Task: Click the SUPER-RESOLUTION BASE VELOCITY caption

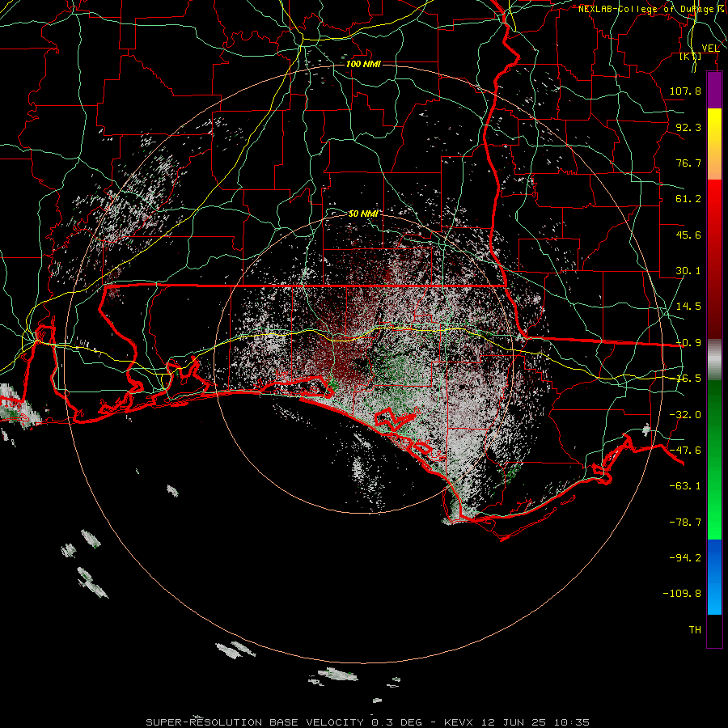Action: tap(255, 722)
